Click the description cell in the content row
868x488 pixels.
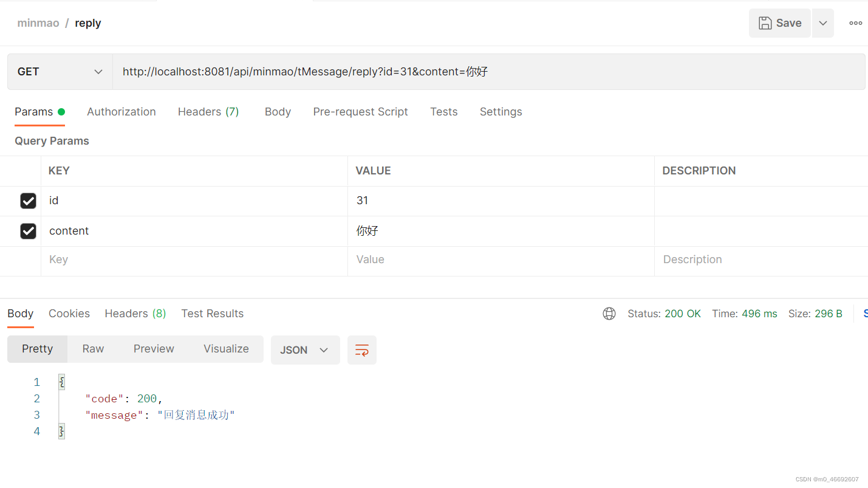click(x=761, y=231)
